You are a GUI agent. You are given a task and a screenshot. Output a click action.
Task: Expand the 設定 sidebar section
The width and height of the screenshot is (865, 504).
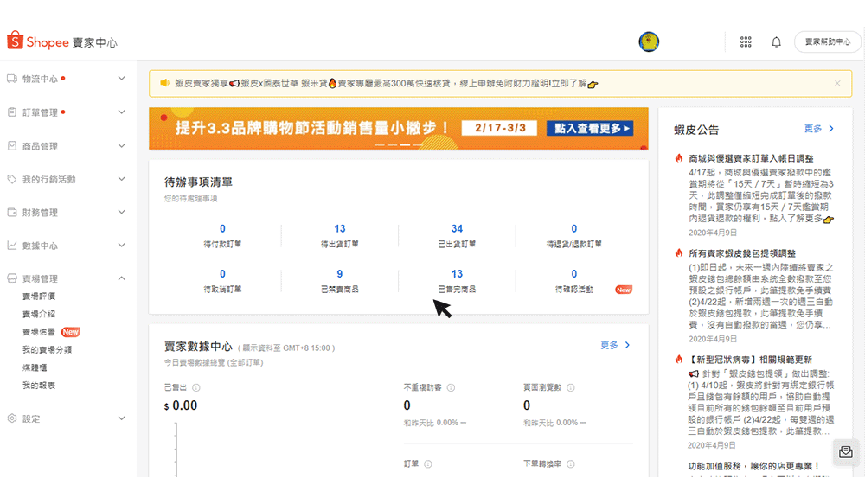[x=121, y=418]
